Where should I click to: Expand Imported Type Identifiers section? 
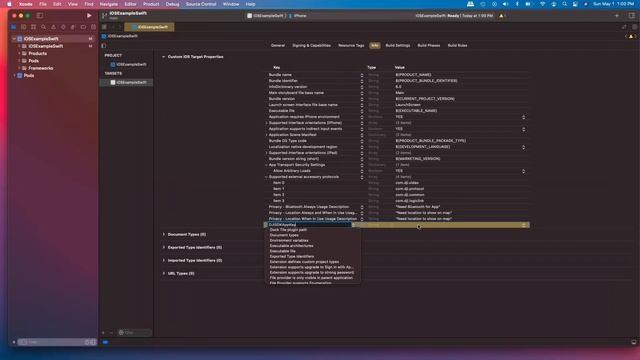(164, 260)
